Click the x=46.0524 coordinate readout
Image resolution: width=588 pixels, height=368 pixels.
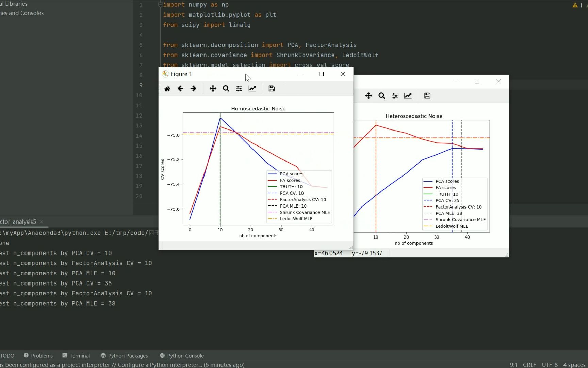coord(328,253)
